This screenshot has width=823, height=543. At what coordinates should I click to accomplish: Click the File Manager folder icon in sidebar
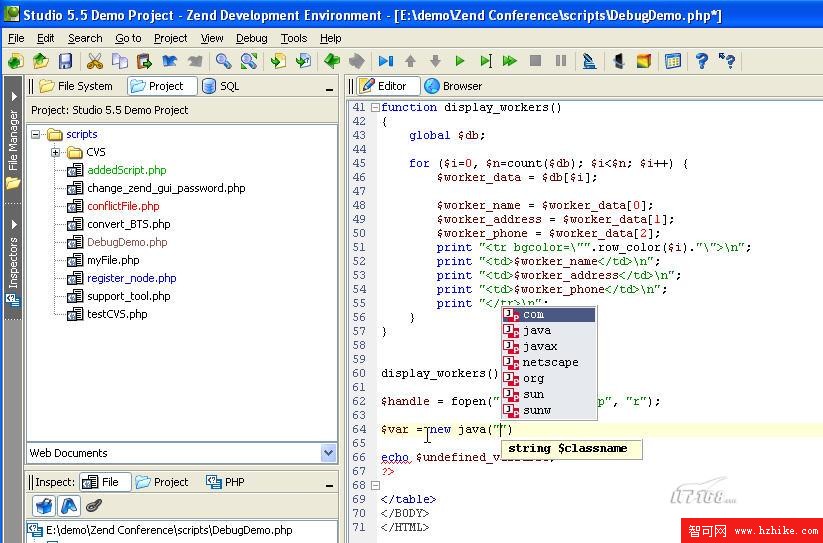pyautogui.click(x=13, y=184)
